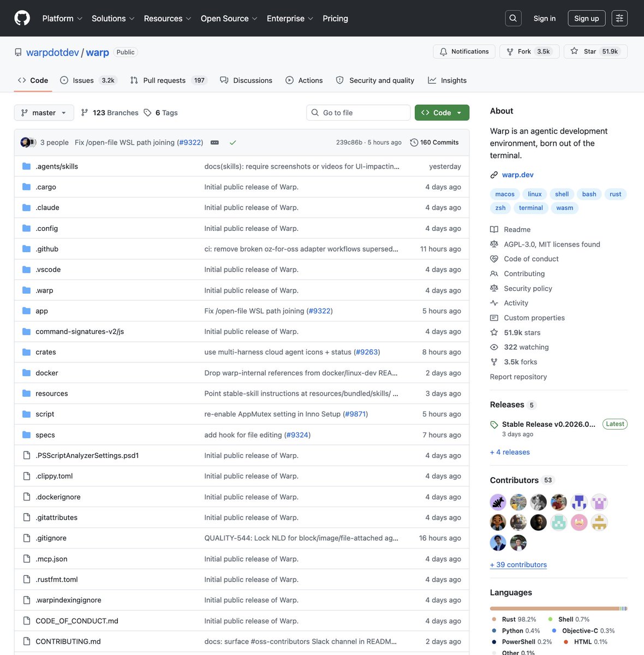Click the heart icon beside Code of conduct
This screenshot has height=655, width=644.
[x=494, y=259]
